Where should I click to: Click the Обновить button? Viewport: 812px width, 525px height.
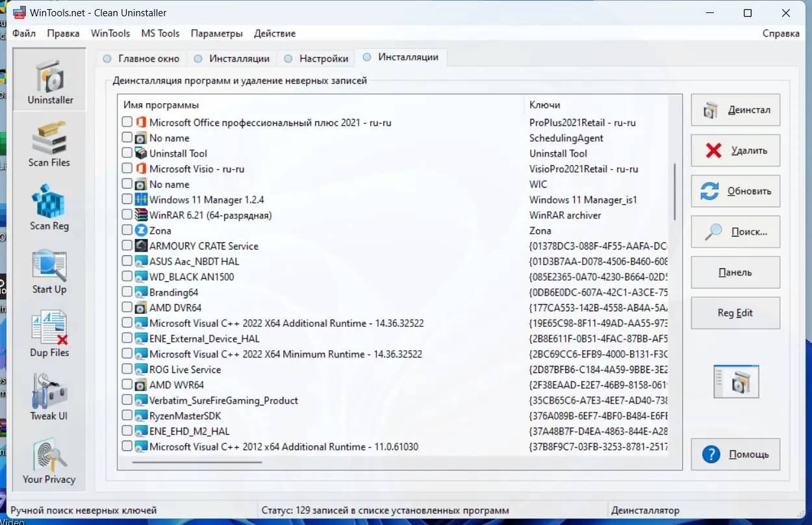735,191
